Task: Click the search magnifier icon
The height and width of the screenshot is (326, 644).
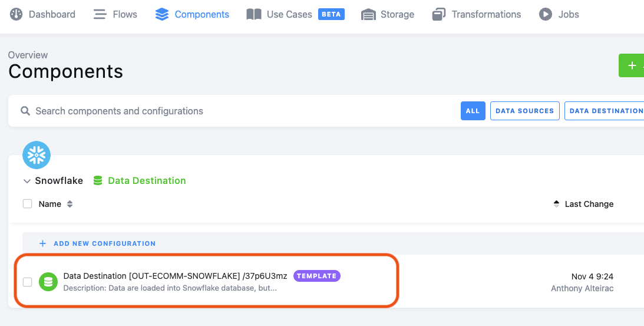Action: (x=25, y=111)
